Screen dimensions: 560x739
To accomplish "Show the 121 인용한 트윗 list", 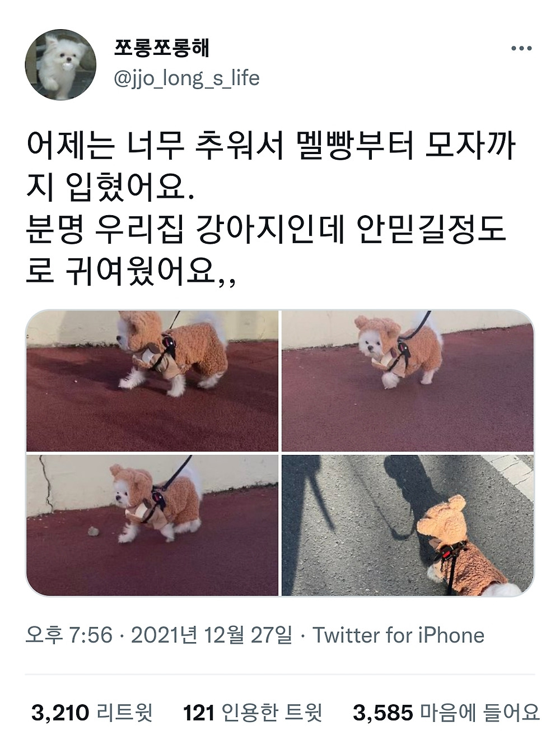I will [x=253, y=713].
